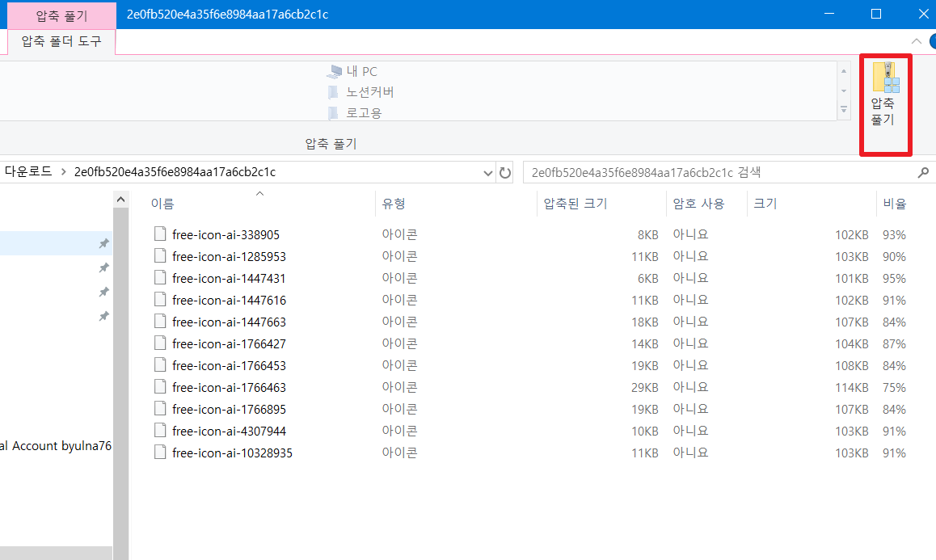Click the file icon of free-icon-ai-1285953
The width and height of the screenshot is (936, 560).
160,255
